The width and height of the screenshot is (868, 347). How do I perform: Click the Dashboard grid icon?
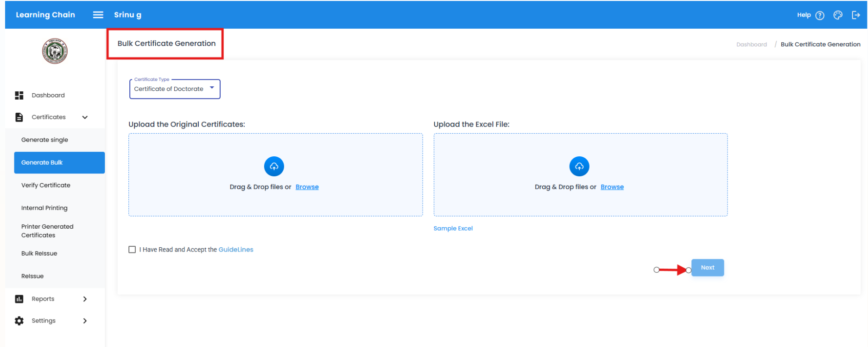click(19, 96)
